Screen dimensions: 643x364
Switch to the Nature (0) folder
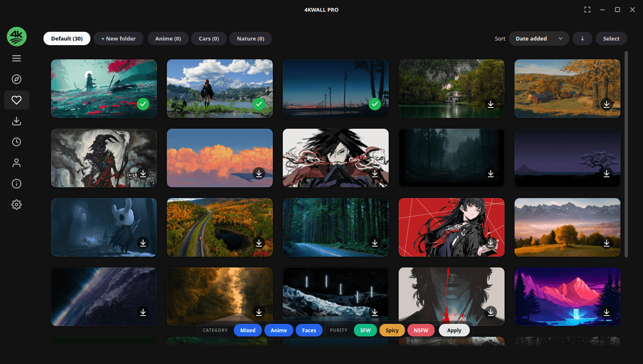coord(251,38)
